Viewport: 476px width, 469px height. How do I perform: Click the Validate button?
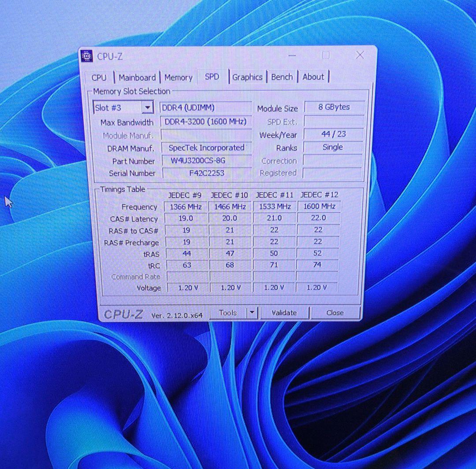tap(284, 313)
